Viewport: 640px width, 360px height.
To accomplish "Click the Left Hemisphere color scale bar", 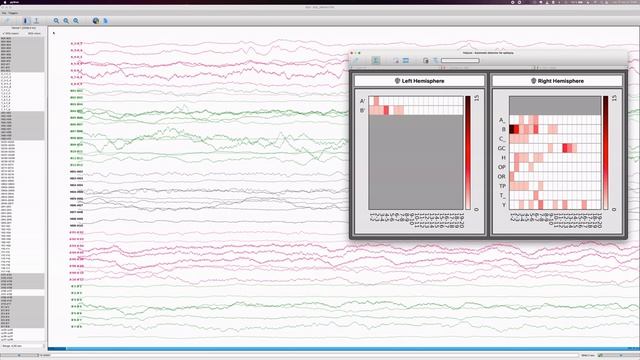I will point(468,153).
